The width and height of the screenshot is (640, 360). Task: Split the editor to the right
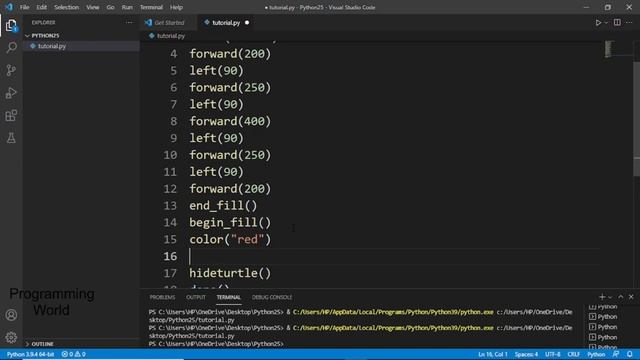click(x=617, y=23)
